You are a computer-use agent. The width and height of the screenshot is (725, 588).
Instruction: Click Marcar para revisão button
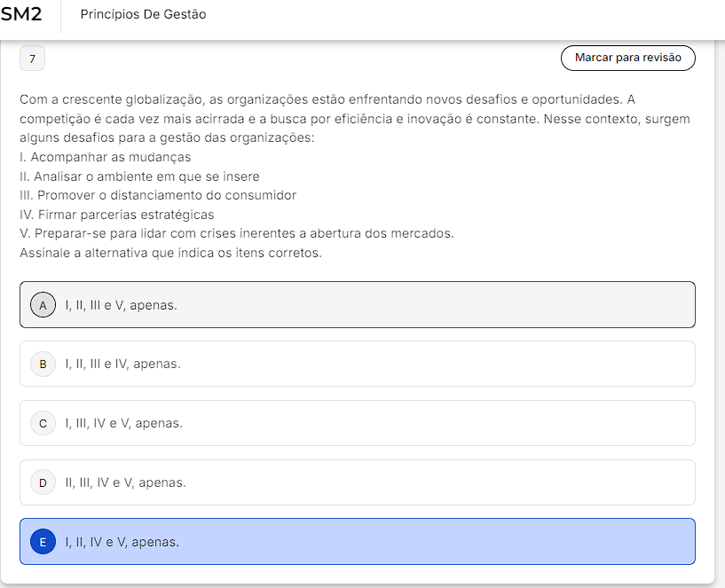pos(628,58)
